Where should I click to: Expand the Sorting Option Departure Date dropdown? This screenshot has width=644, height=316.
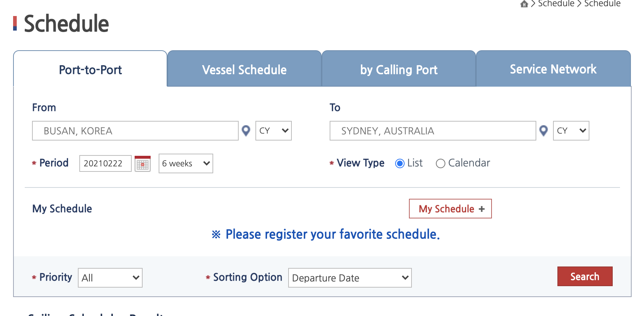pyautogui.click(x=350, y=278)
